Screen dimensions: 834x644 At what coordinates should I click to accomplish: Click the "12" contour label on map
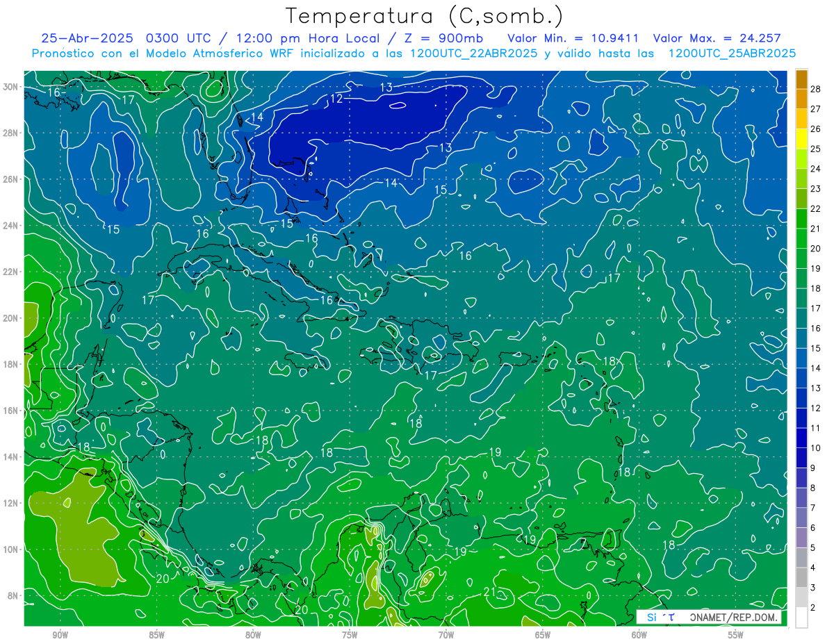pyautogui.click(x=336, y=99)
